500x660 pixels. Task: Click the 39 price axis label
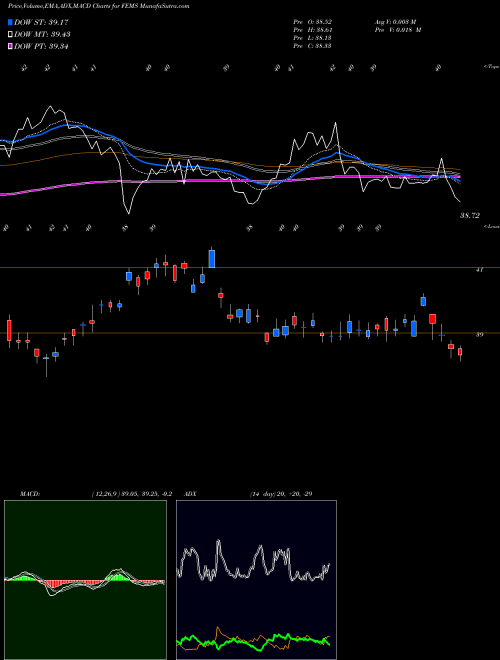479,335
